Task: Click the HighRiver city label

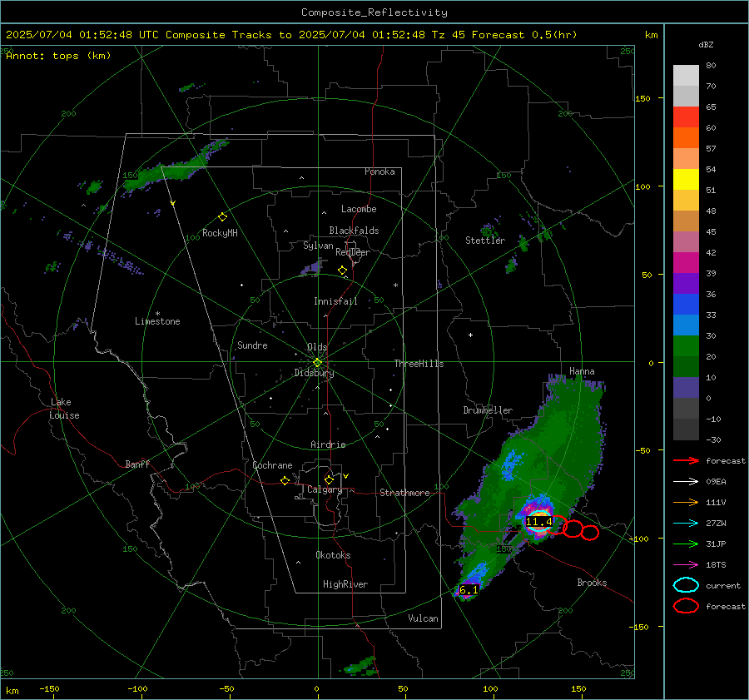Action: [345, 584]
